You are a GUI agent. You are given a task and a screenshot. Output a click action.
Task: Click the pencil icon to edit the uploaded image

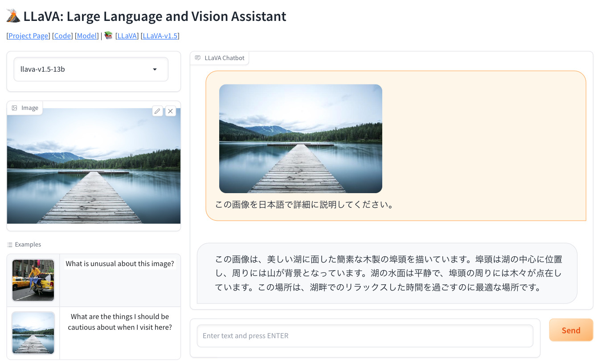[x=157, y=111]
